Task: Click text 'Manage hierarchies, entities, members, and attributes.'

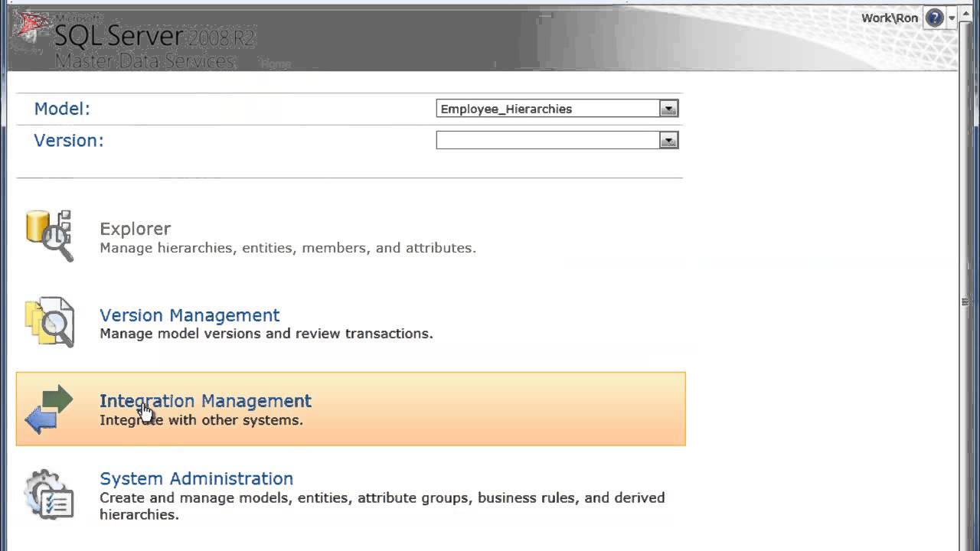Action: [x=288, y=248]
